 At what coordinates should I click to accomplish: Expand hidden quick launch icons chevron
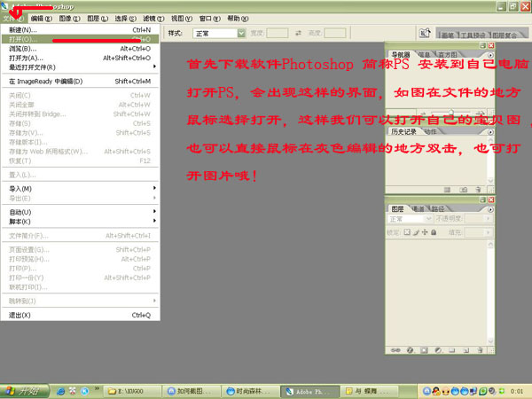(x=97, y=387)
